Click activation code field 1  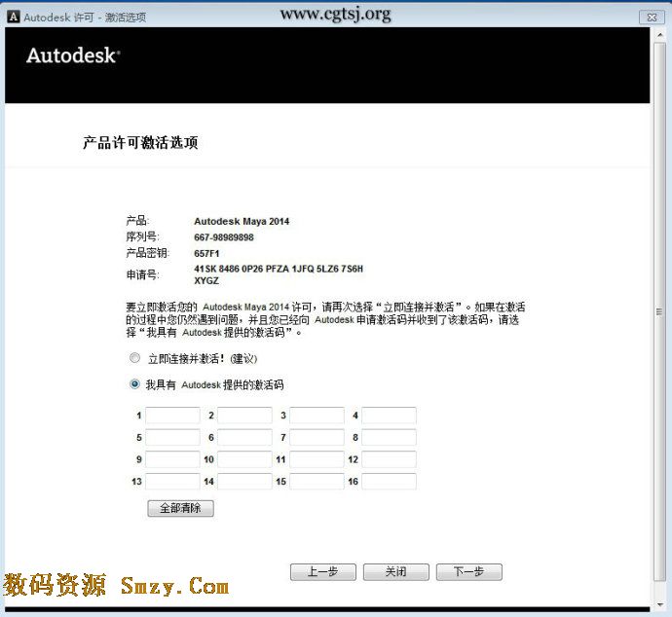point(172,416)
